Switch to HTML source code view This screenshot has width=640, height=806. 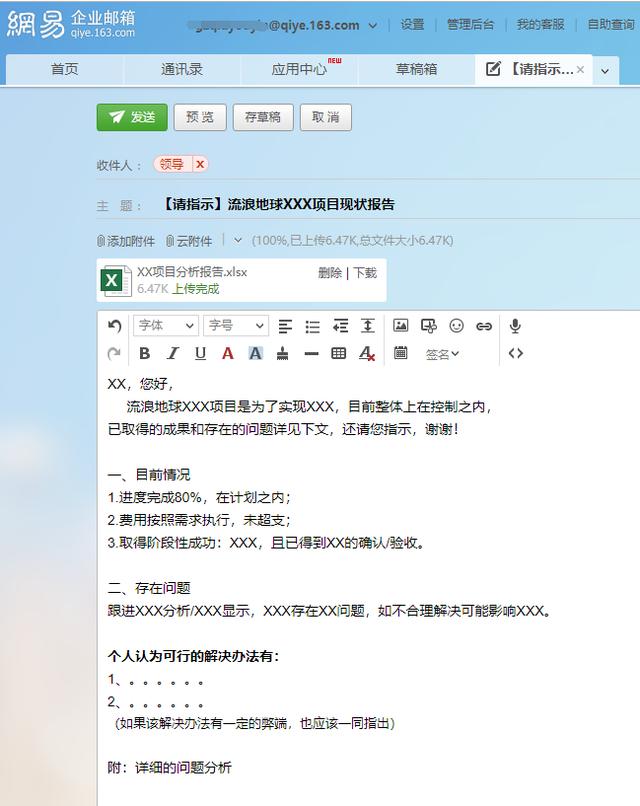click(516, 354)
